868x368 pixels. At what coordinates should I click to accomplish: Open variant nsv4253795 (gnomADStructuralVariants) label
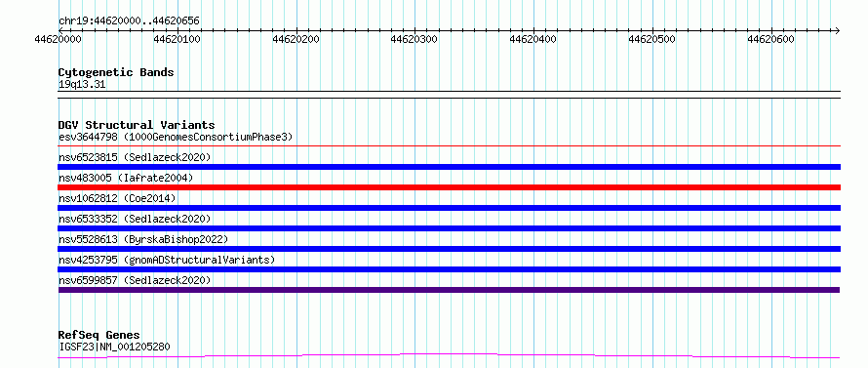click(x=167, y=260)
